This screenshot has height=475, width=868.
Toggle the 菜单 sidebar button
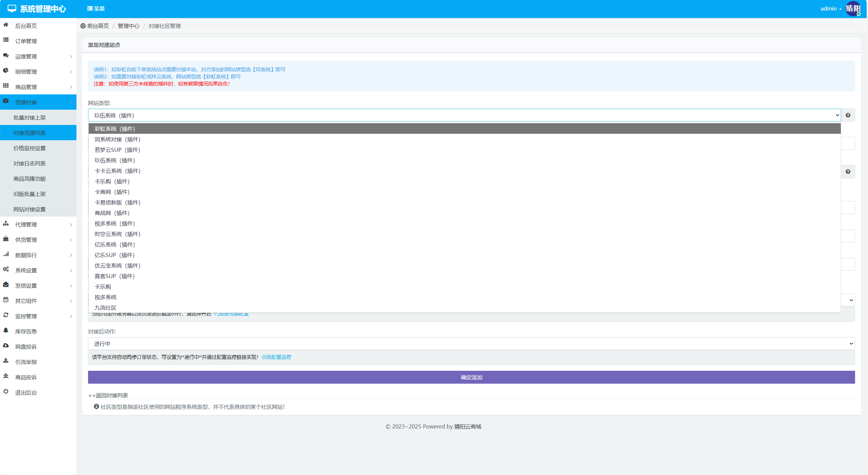[96, 9]
